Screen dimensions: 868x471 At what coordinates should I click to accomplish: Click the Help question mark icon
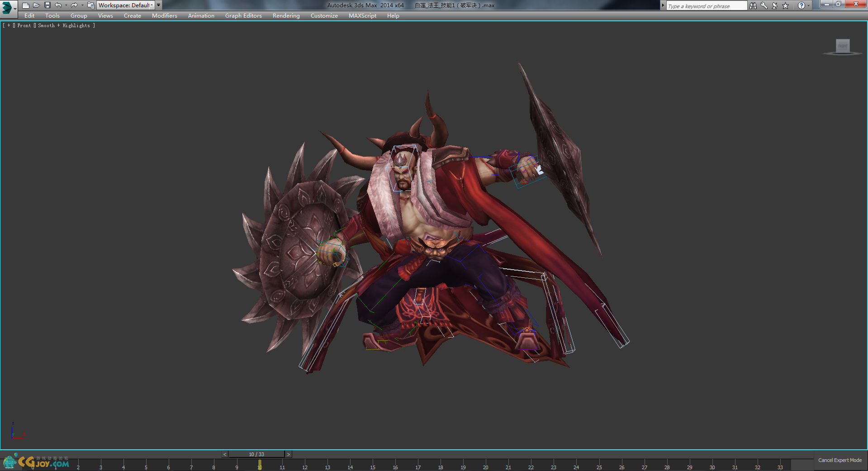click(x=801, y=5)
